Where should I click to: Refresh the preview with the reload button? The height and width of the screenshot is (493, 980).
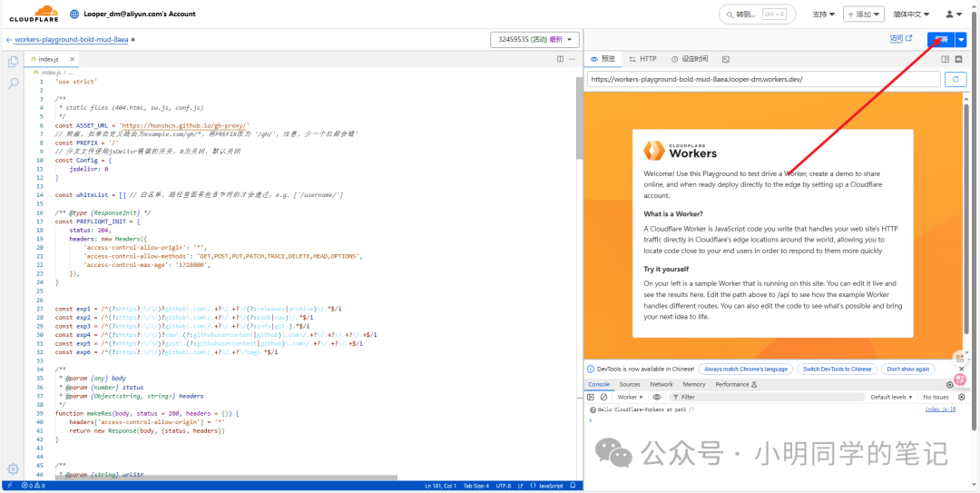tap(955, 80)
